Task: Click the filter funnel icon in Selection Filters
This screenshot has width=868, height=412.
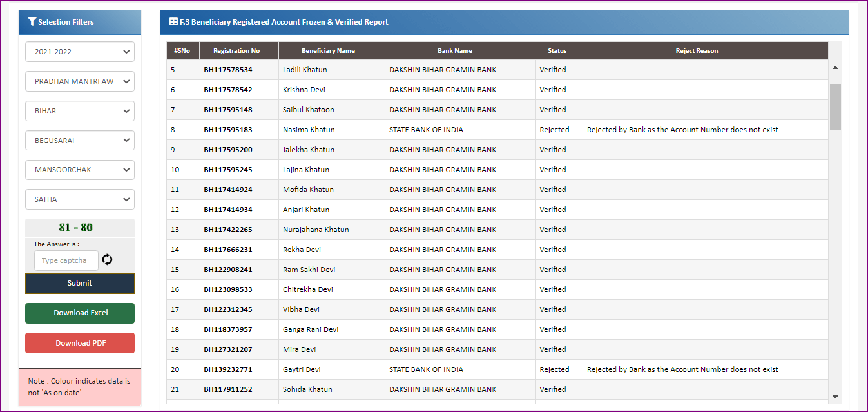Action: click(x=32, y=22)
